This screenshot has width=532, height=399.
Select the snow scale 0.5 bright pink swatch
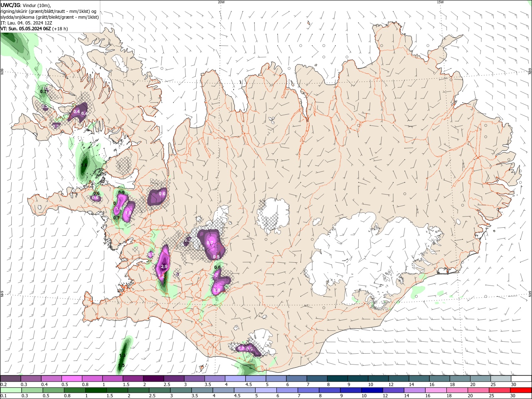(x=71, y=379)
